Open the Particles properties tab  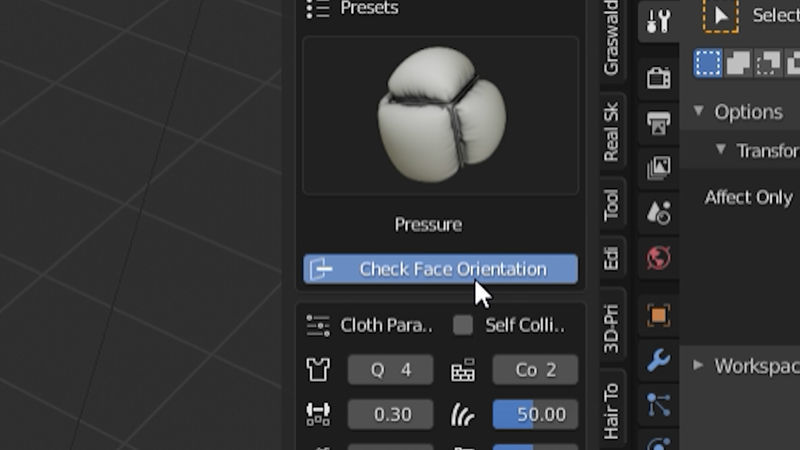tap(658, 405)
